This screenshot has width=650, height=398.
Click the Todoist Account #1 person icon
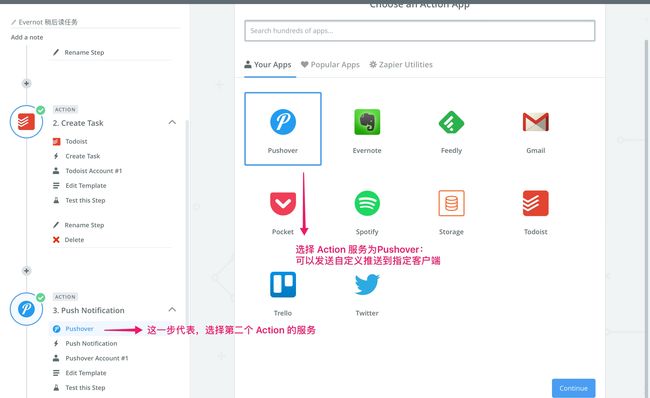tap(56, 170)
